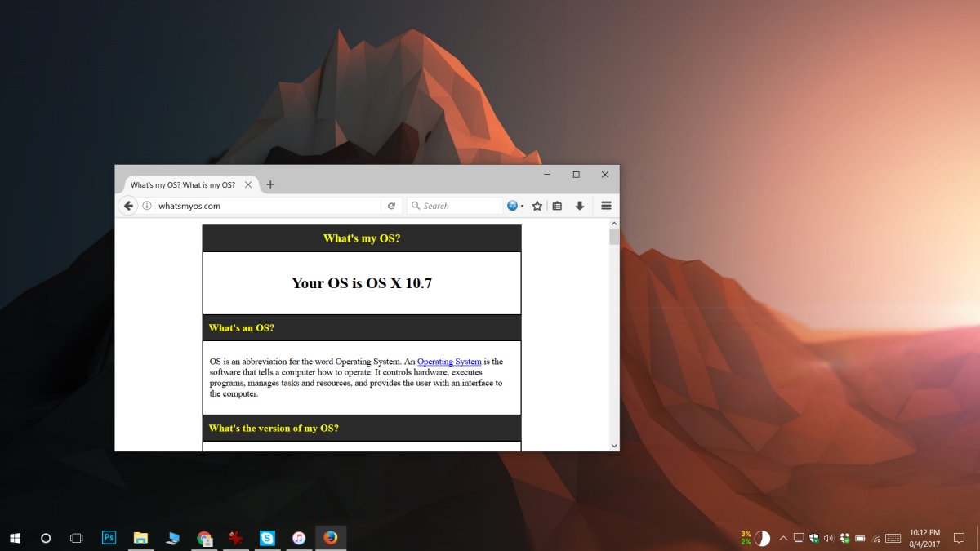Open File Explorer from taskbar
The height and width of the screenshot is (551, 980).
pyautogui.click(x=140, y=538)
